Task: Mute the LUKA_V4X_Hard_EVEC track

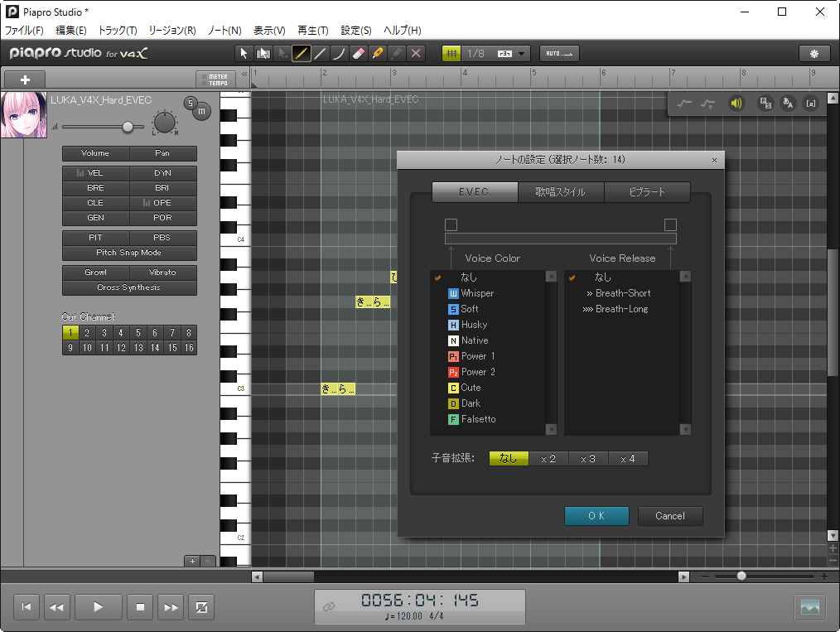Action: coord(202,111)
